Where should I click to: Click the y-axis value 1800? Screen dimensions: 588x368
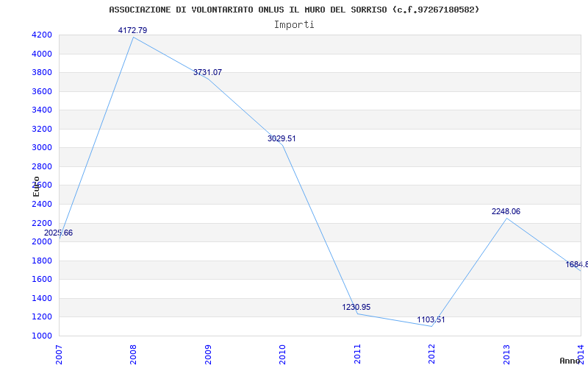[x=42, y=261]
